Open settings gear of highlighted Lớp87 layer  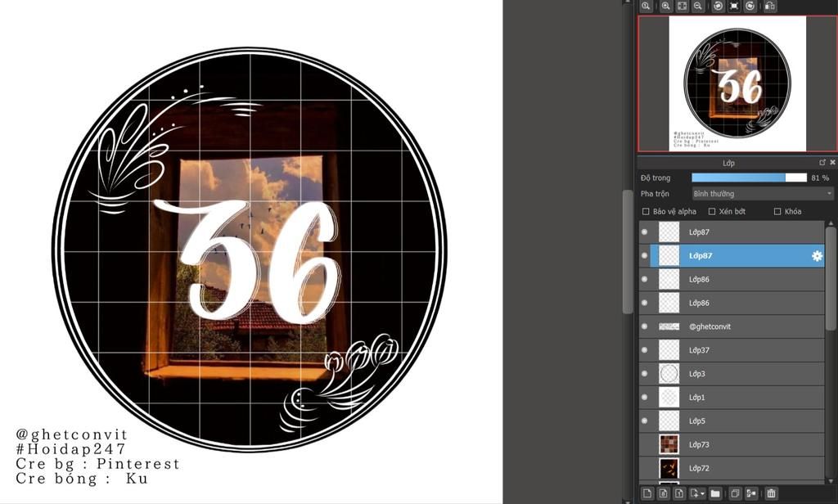(x=817, y=256)
